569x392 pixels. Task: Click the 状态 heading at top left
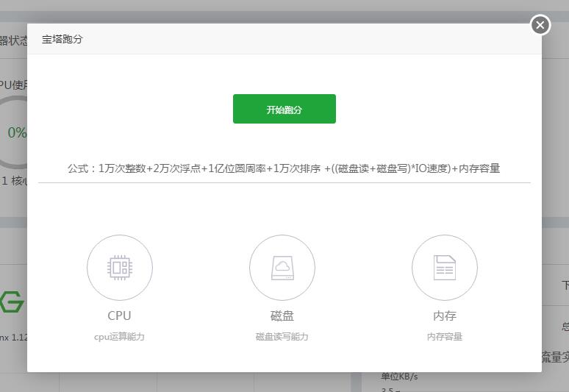point(13,40)
